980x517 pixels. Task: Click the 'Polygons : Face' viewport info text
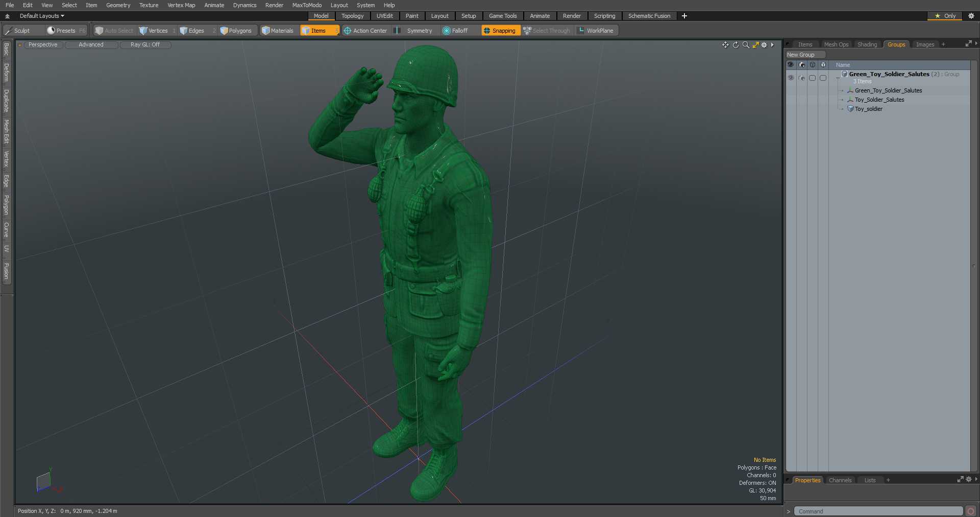pos(756,467)
